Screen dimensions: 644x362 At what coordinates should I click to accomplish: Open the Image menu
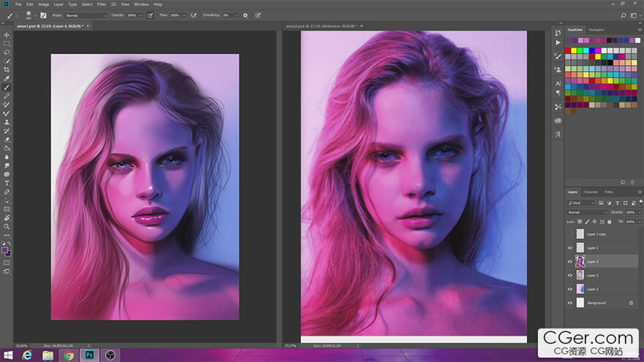pos(43,4)
